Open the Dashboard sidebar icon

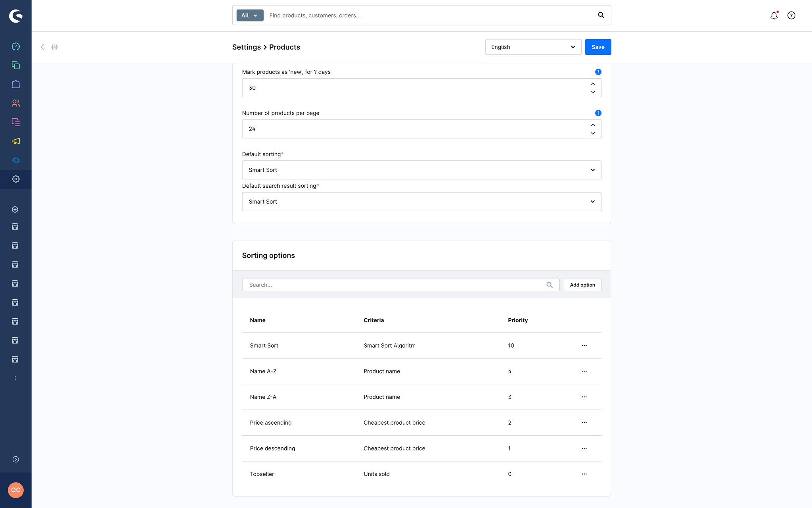point(16,46)
